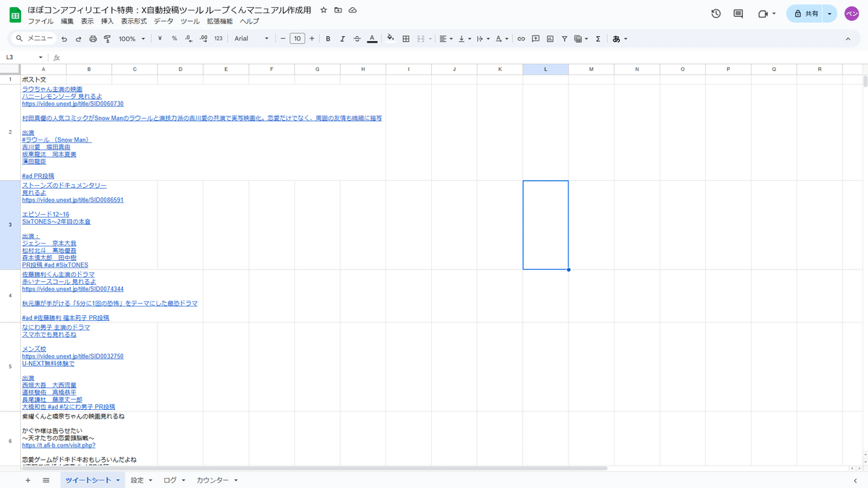Image resolution: width=868 pixels, height=488 pixels.
Task: Click the 共有 share button
Action: (806, 14)
